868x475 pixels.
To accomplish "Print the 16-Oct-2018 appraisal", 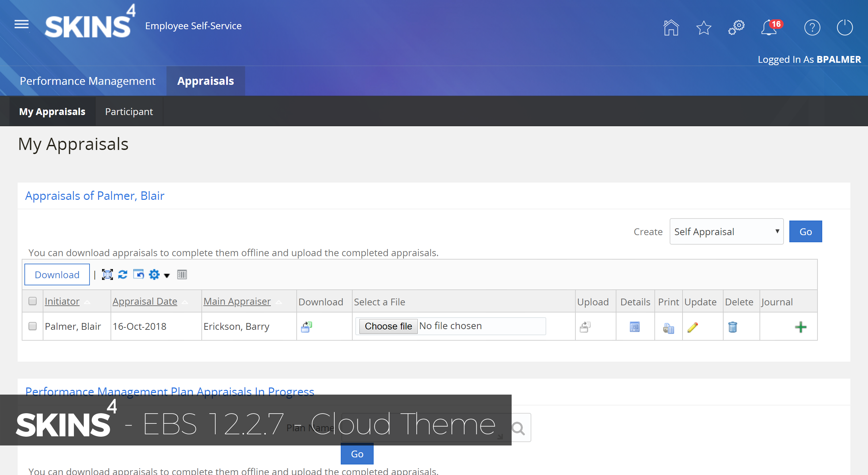I will pyautogui.click(x=669, y=328).
